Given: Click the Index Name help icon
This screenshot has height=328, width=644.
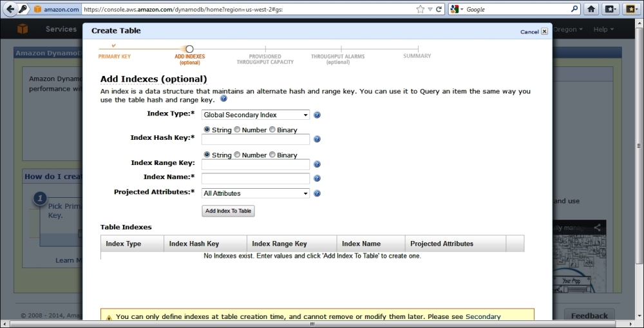Looking at the screenshot, I should pyautogui.click(x=317, y=178).
